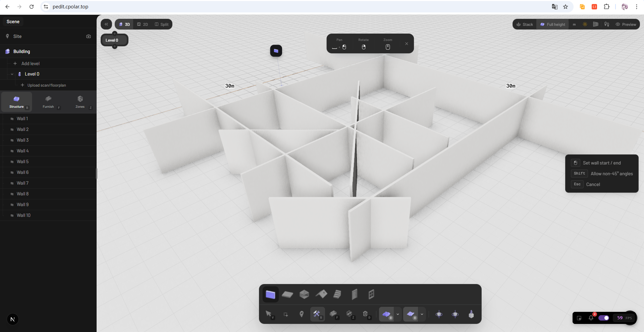Toggle the Full height wall mode
This screenshot has height=332, width=644.
point(552,24)
